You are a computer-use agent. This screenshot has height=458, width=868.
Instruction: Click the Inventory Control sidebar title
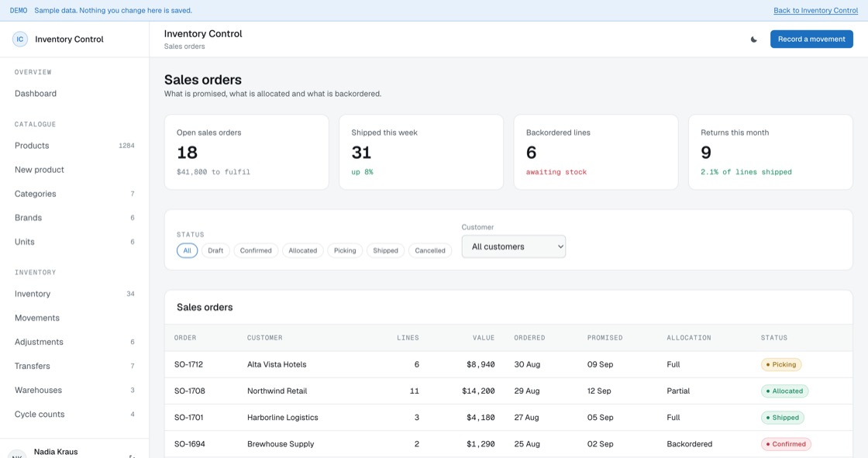click(69, 40)
